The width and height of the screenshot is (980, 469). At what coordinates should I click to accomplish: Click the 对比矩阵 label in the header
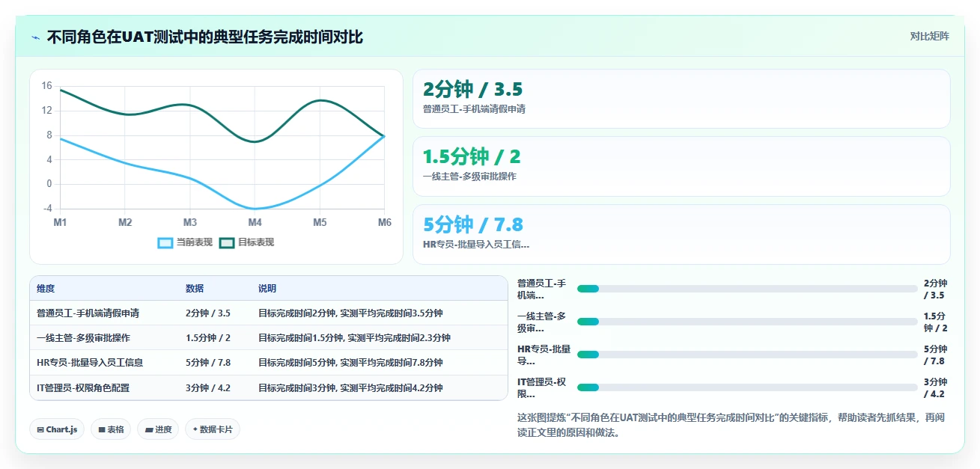[929, 36]
